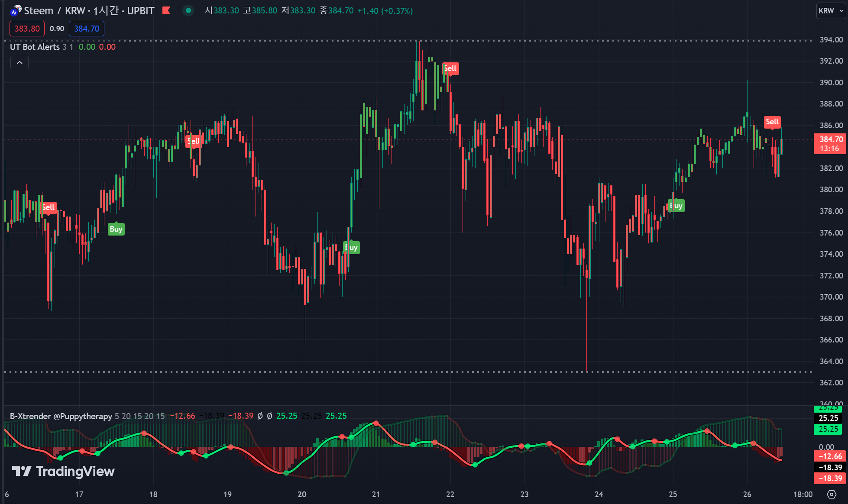Screen dimensions: 848x504
Task: Click the green market status dot
Action: tap(188, 10)
